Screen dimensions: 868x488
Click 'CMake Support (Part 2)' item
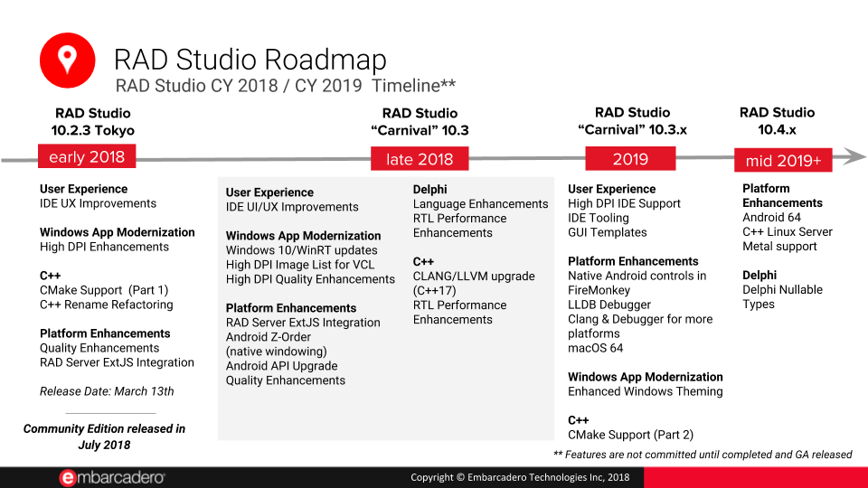tap(630, 435)
